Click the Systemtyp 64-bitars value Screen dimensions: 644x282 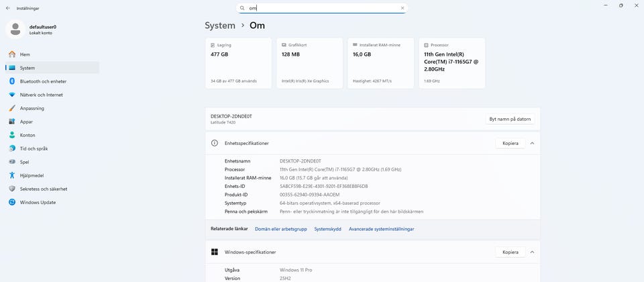330,203
